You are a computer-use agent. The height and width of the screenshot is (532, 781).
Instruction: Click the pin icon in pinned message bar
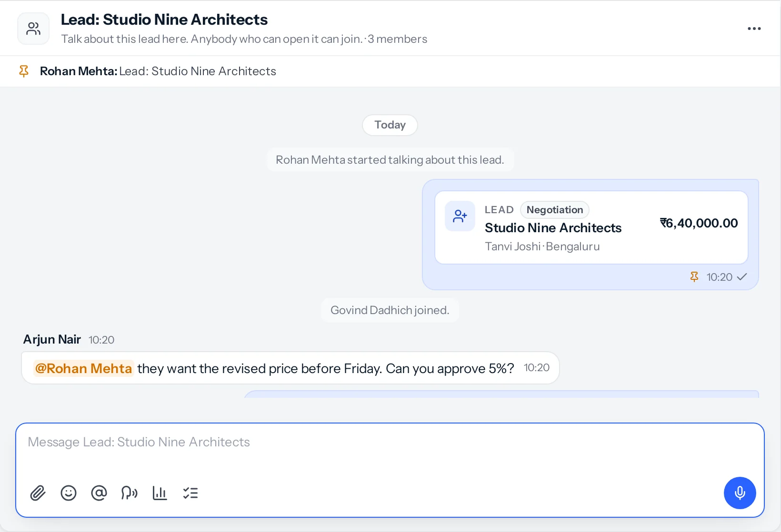pos(24,71)
